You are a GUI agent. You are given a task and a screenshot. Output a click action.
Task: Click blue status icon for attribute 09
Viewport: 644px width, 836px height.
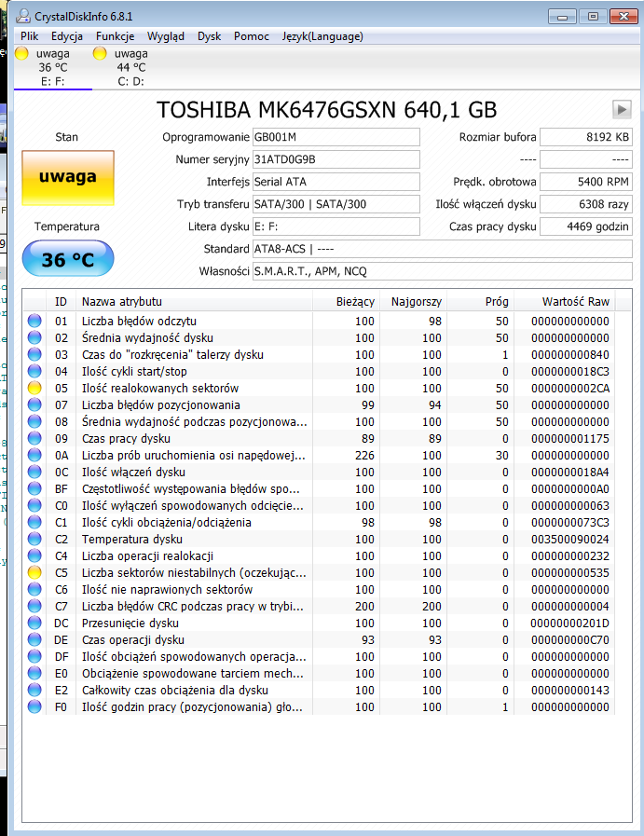pos(34,438)
